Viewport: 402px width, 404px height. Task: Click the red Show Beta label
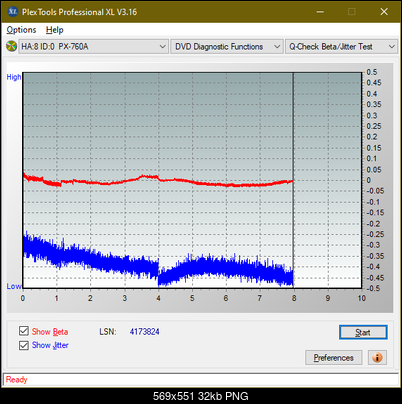50,332
